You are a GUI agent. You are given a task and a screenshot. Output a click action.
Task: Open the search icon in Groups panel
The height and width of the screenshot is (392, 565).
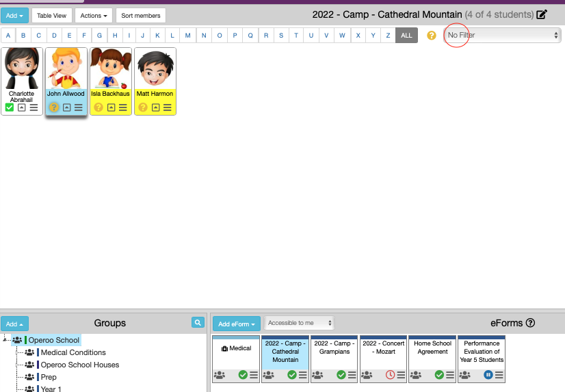click(197, 323)
